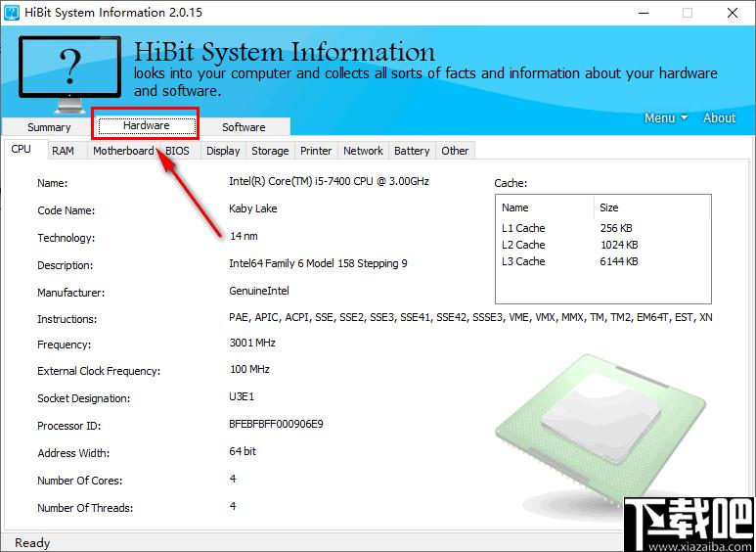The width and height of the screenshot is (756, 552).
Task: Select the Hardware tab
Action: pos(147,125)
